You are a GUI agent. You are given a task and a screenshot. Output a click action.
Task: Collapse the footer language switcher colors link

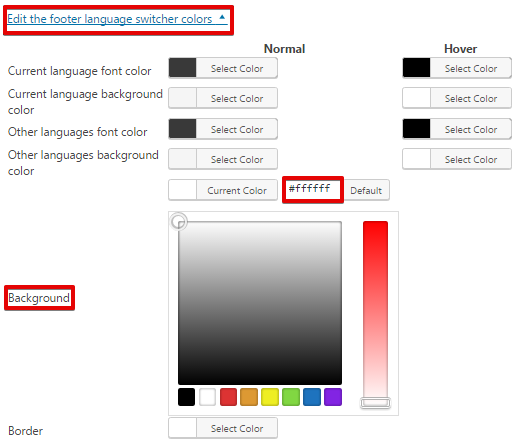coord(117,19)
